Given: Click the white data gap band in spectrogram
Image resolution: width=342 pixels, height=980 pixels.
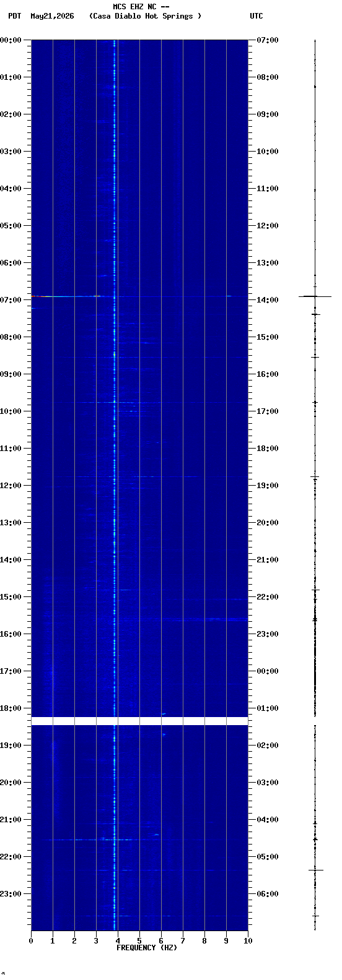Looking at the screenshot, I should tap(139, 721).
